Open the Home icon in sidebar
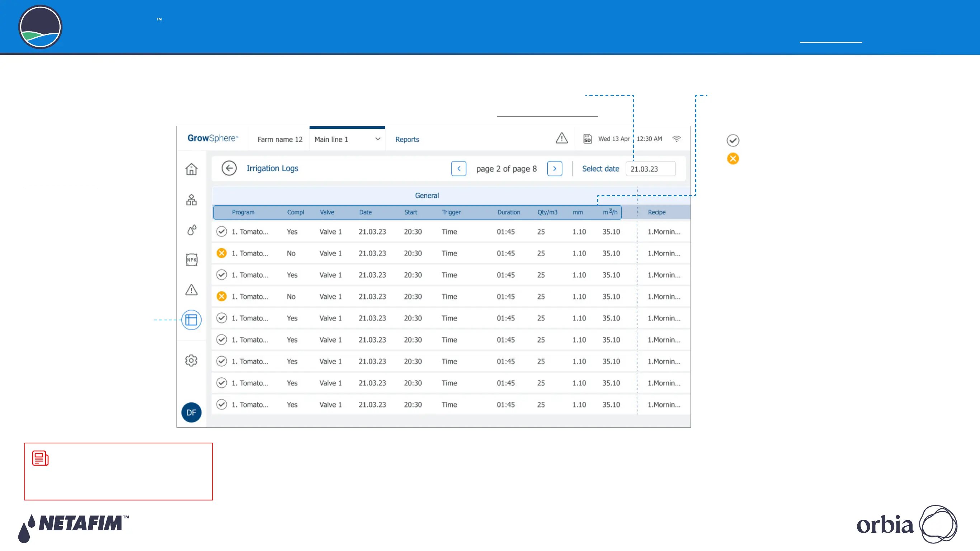Image resolution: width=980 pixels, height=551 pixels. click(x=191, y=169)
